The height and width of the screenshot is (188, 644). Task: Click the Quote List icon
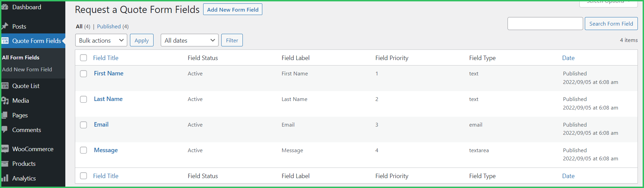(5, 86)
